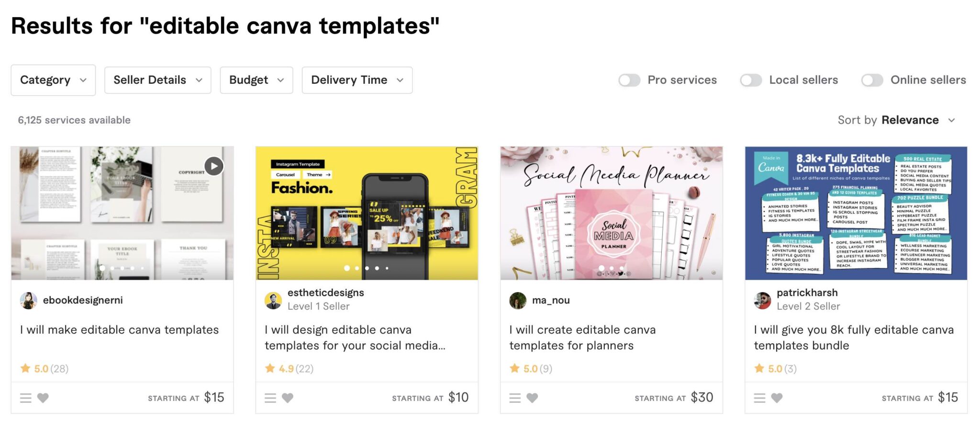Open the Delivery Time dropdown
Viewport: 980px width, 421px height.
pos(357,80)
